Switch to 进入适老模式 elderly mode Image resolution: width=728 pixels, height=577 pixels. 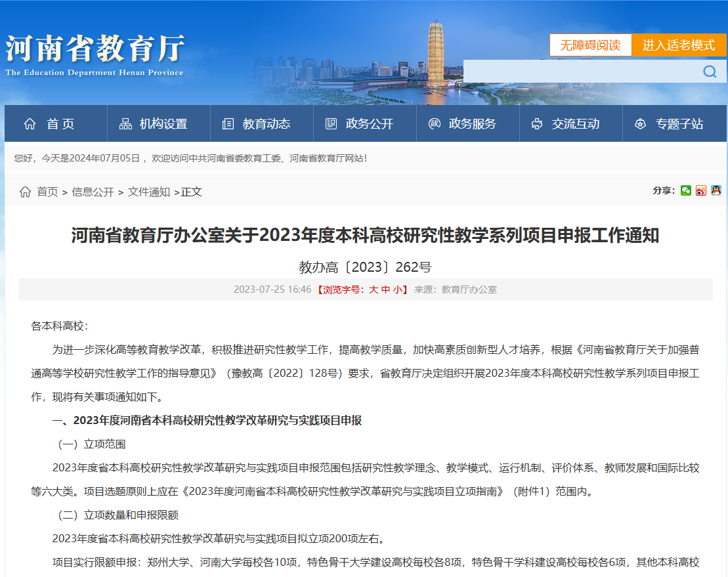click(678, 45)
